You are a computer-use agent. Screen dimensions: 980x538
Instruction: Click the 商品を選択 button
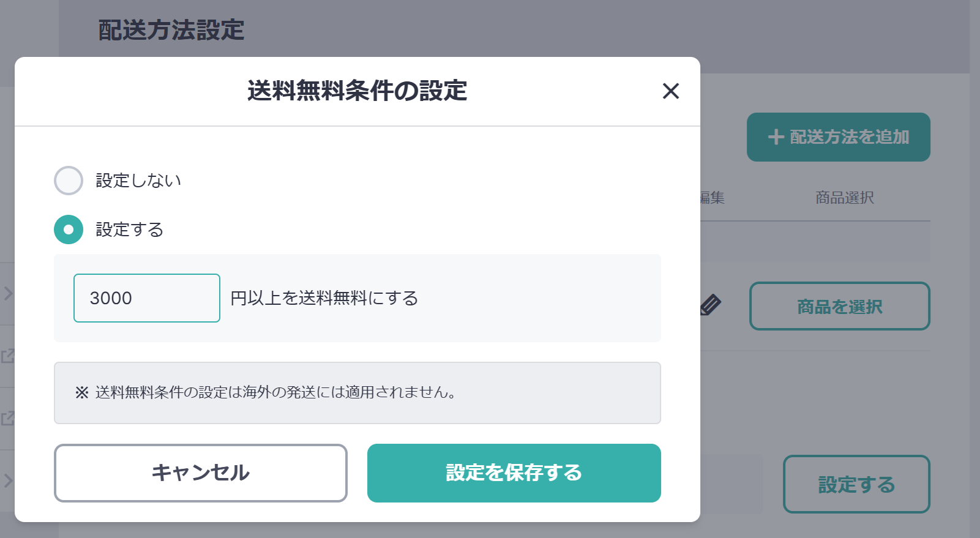(x=840, y=306)
